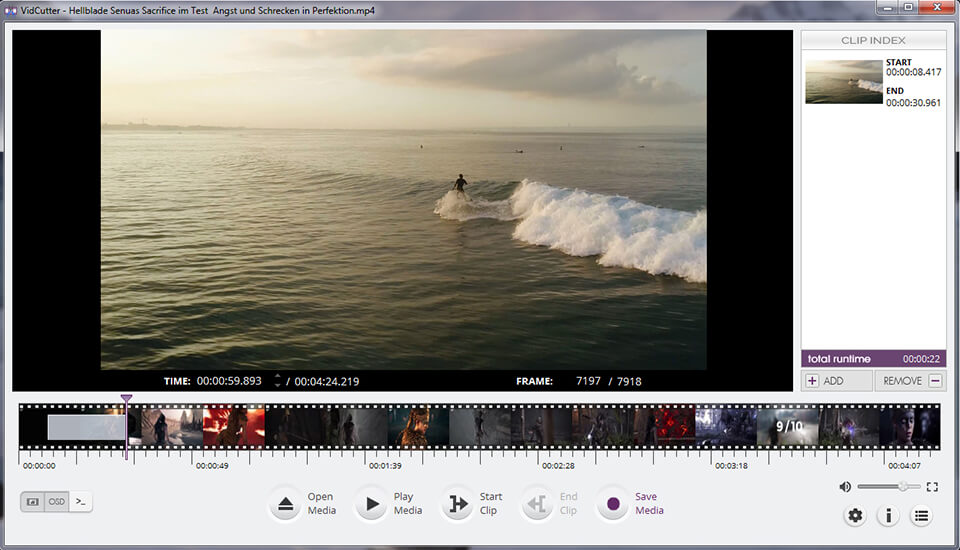Toggle the console output button
The image size is (960, 550).
coord(81,502)
